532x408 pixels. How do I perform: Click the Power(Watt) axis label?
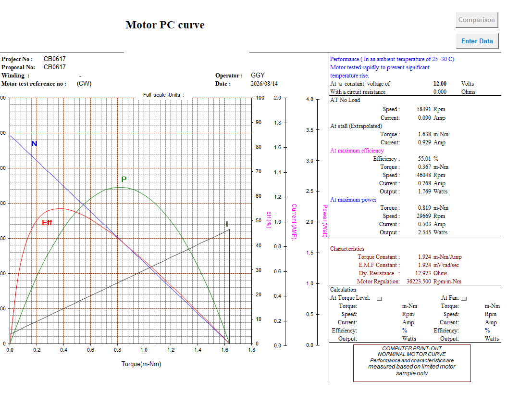pyautogui.click(x=325, y=221)
